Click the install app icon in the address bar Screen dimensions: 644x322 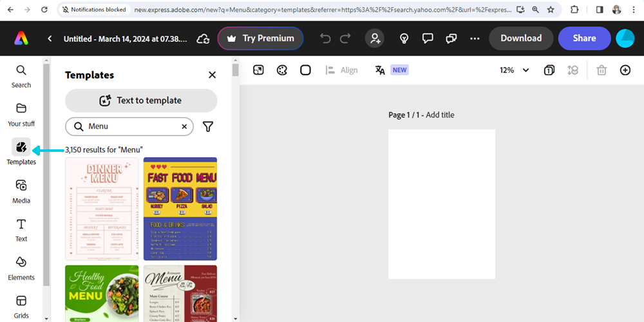pos(520,10)
